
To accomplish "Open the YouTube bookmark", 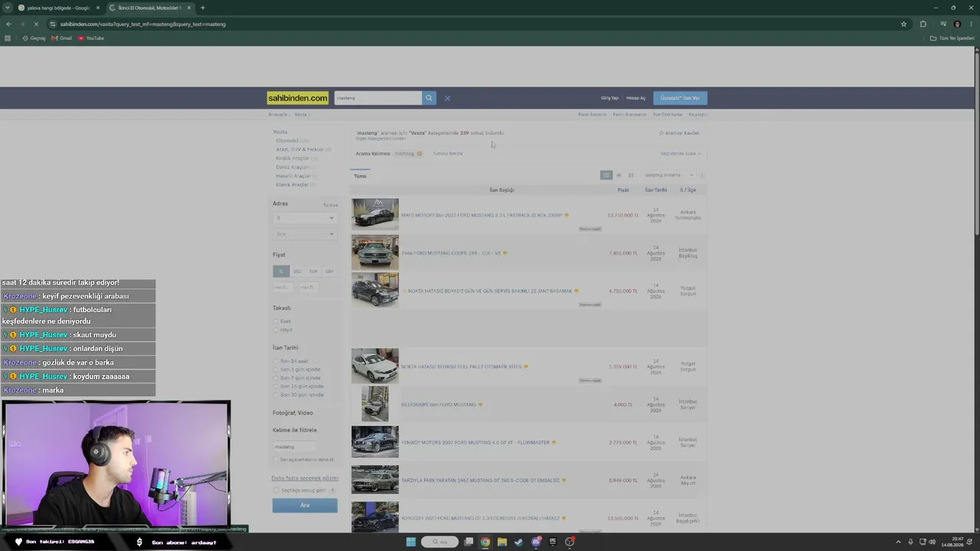I will point(91,38).
